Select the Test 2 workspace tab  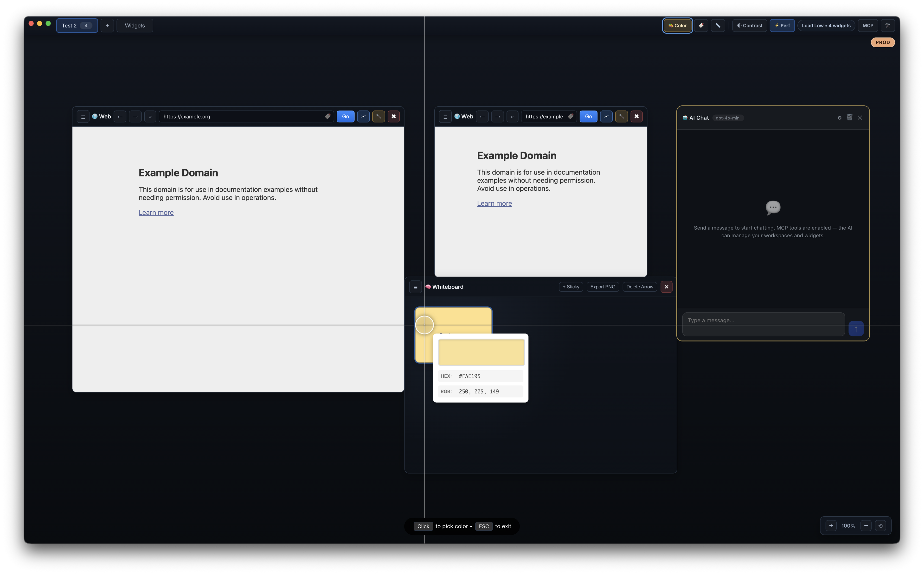point(77,25)
